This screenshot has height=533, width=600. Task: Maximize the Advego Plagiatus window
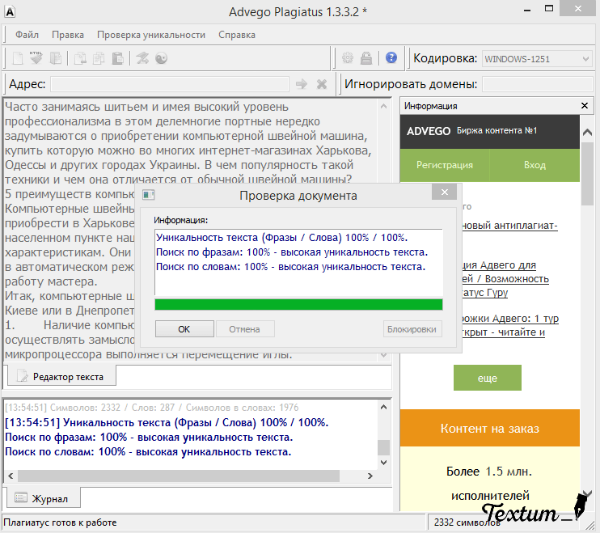549,8
